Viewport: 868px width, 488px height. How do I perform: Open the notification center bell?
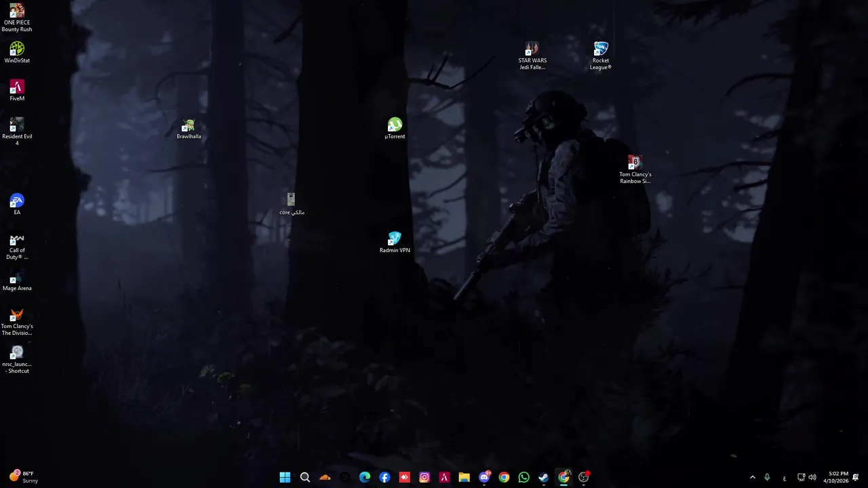(856, 477)
